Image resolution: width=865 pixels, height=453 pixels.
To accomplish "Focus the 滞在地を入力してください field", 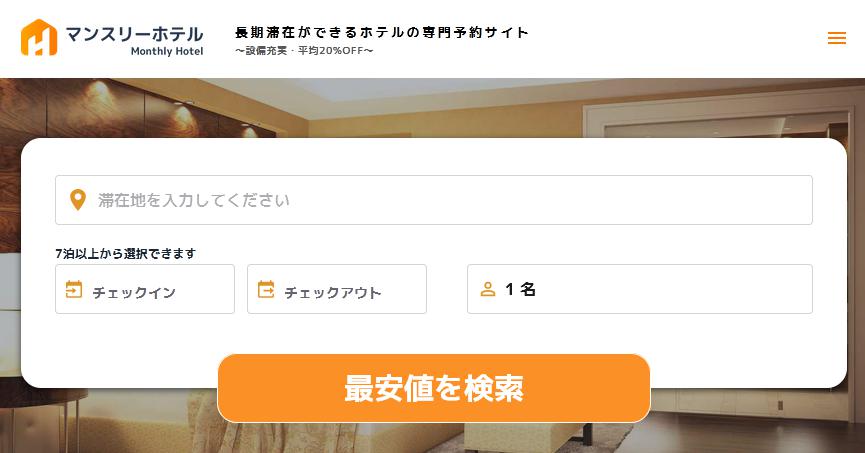I will pos(434,200).
